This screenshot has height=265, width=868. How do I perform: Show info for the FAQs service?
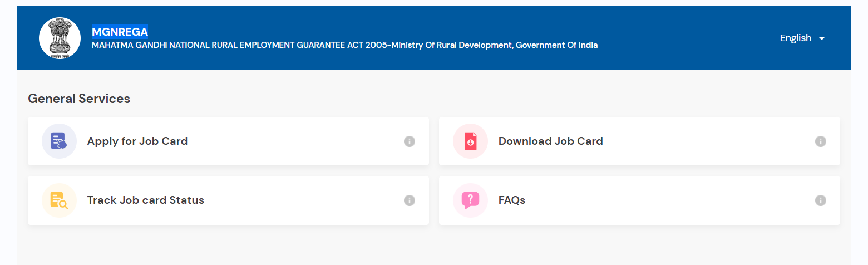point(820,200)
